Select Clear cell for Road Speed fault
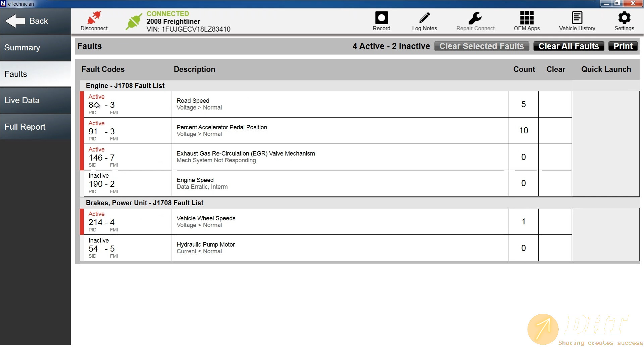The image size is (644, 347). [555, 104]
